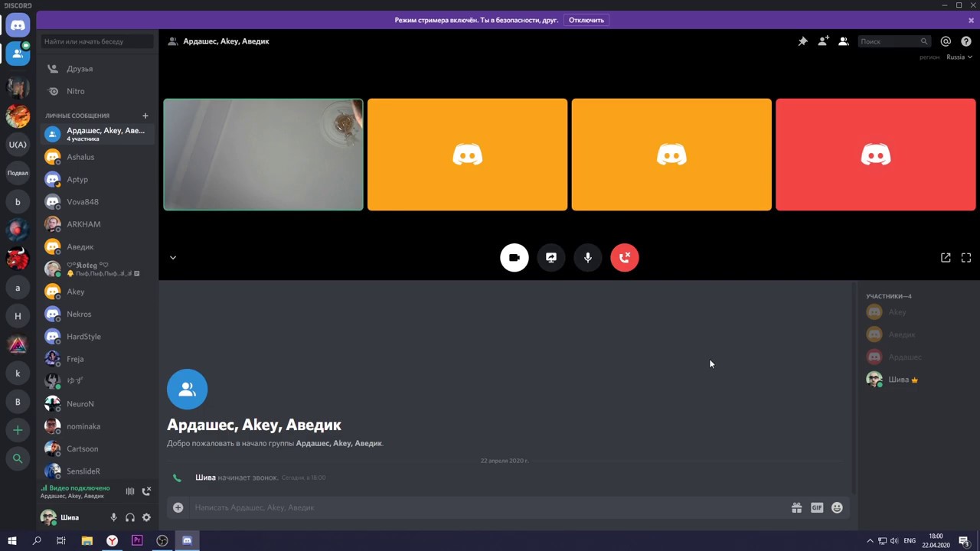
Task: Open File Explorer in taskbar
Action: 87,540
